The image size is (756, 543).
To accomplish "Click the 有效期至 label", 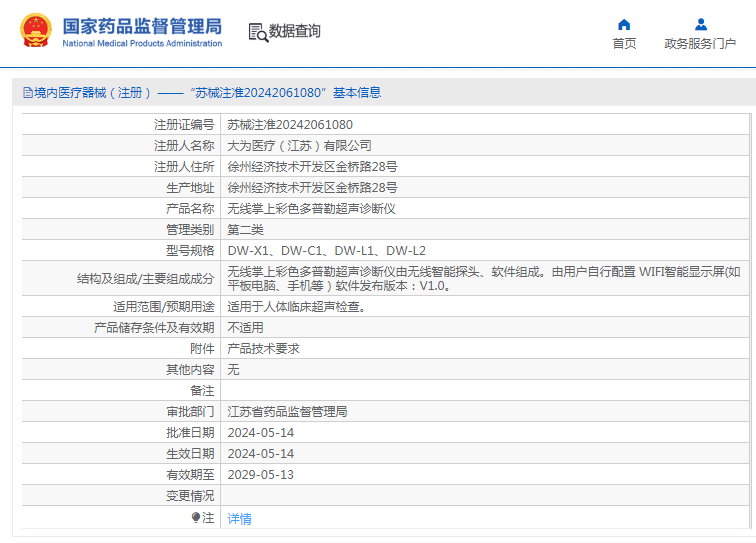I will [x=190, y=475].
